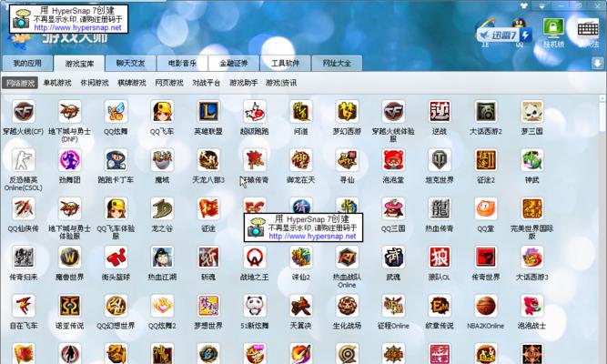
Task: Switch to the 我的应用 tab
Action: (27, 63)
